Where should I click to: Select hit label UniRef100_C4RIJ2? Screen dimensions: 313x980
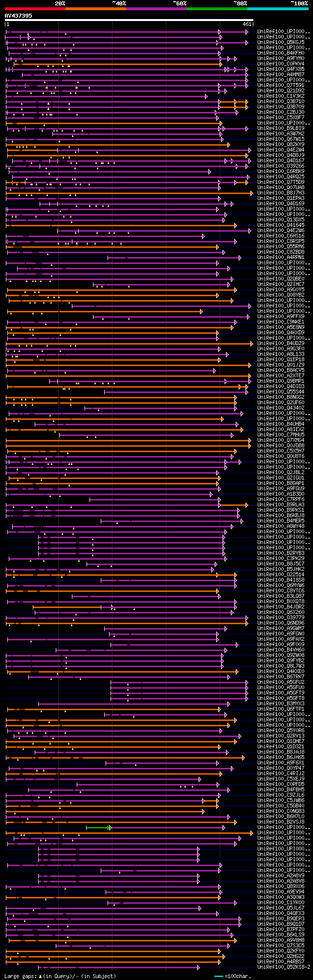pos(282,773)
